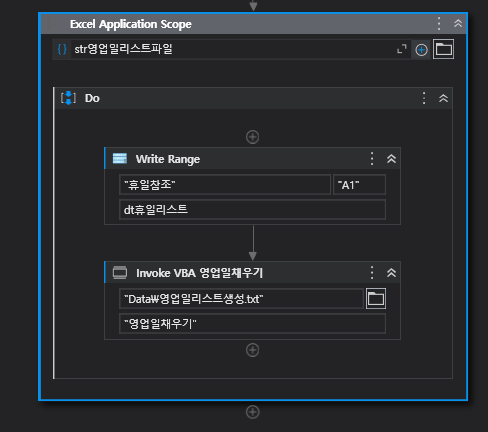The height and width of the screenshot is (432, 488).
Task: Browse for the VBA code file
Action: point(376,298)
